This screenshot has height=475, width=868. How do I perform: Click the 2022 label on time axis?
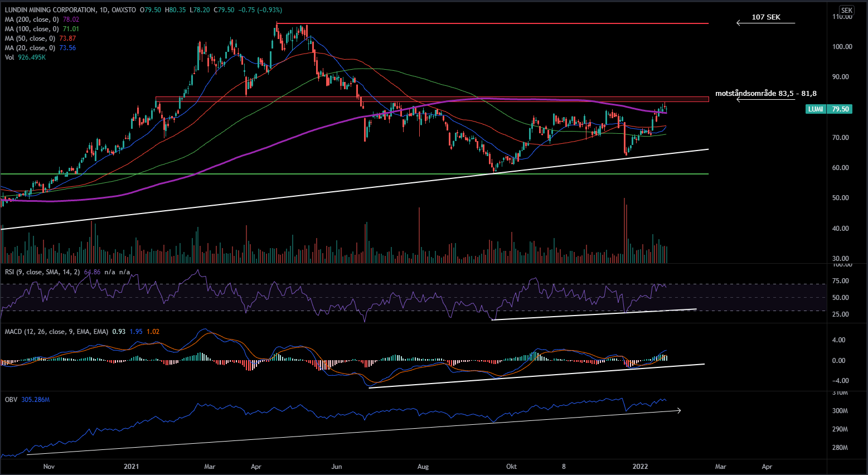[640, 467]
